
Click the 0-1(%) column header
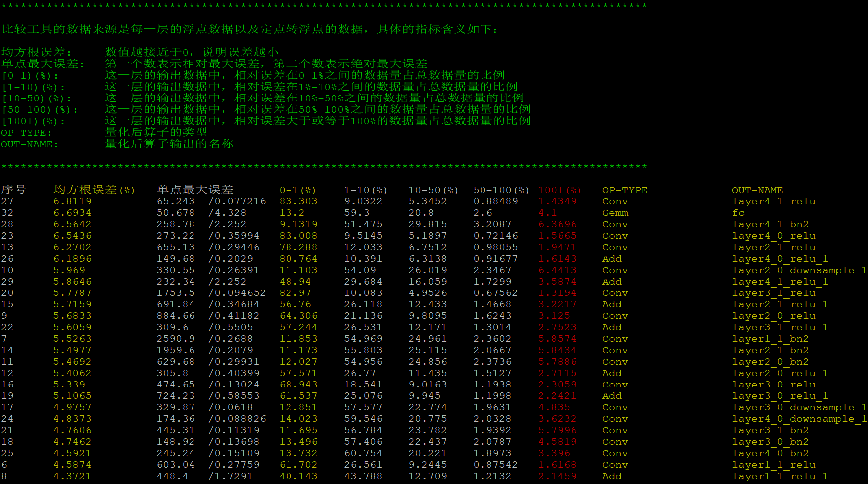[x=297, y=190]
